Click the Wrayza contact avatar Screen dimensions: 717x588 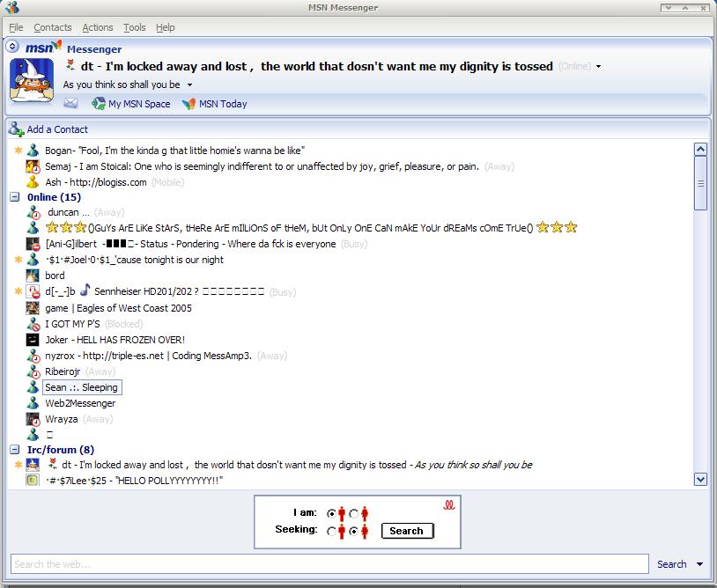[33, 419]
